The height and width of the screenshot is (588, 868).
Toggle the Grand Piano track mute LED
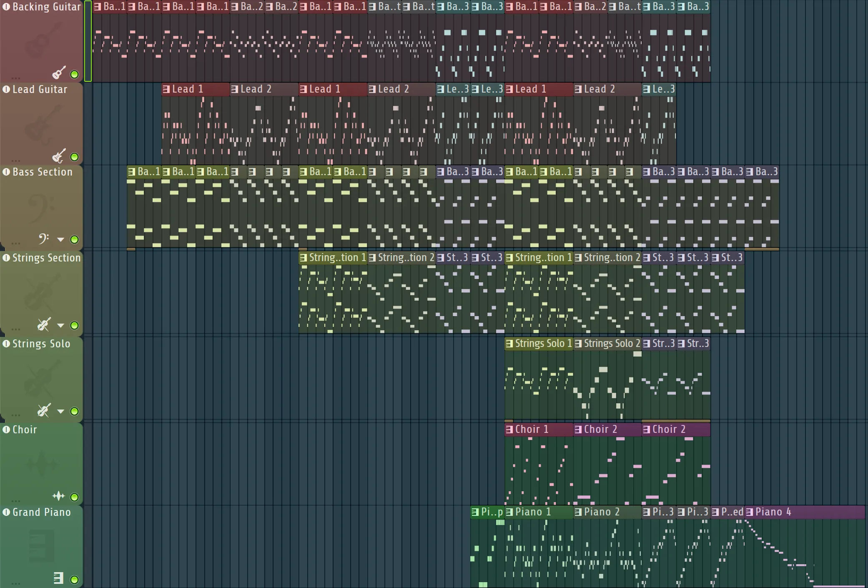75,580
